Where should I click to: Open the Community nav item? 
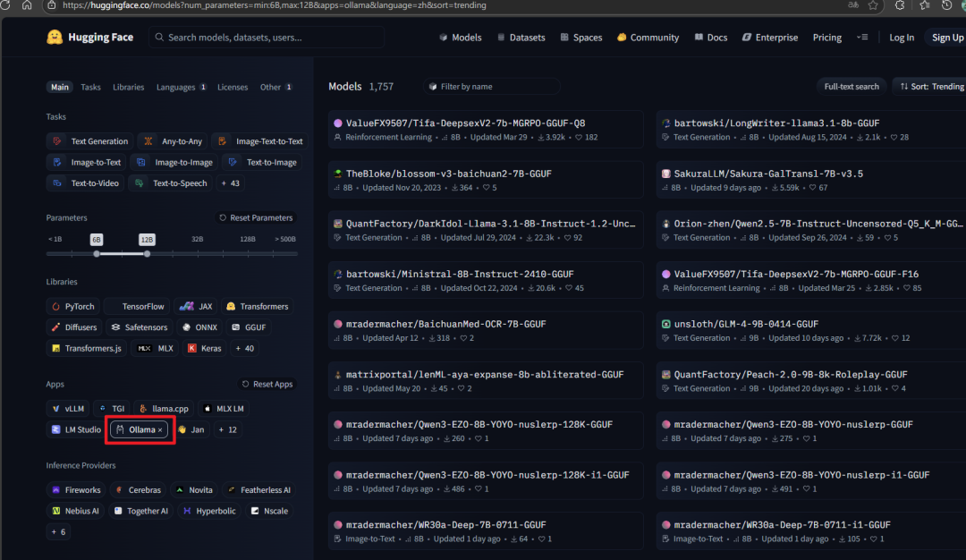tap(648, 38)
